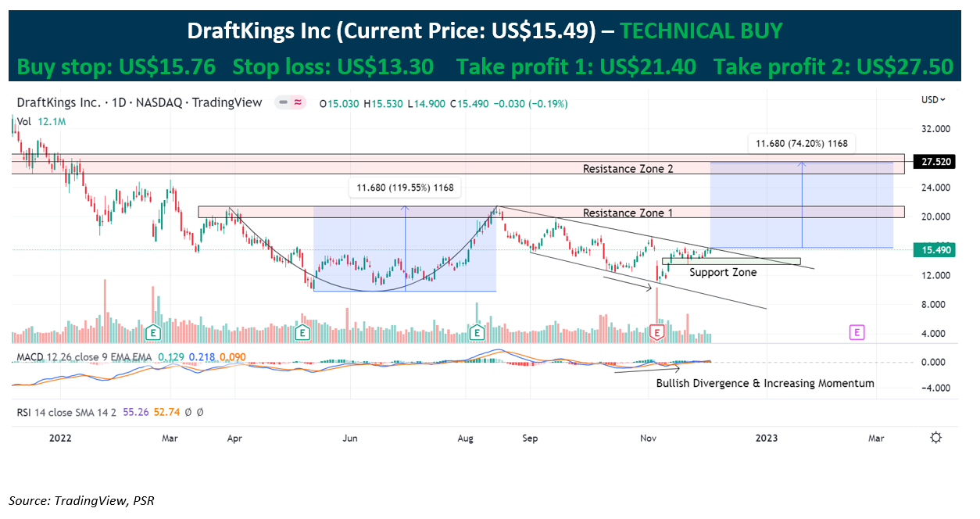This screenshot has width=980, height=519.
Task: Click the indicator pill icon beside TradingView title
Action: tap(289, 103)
